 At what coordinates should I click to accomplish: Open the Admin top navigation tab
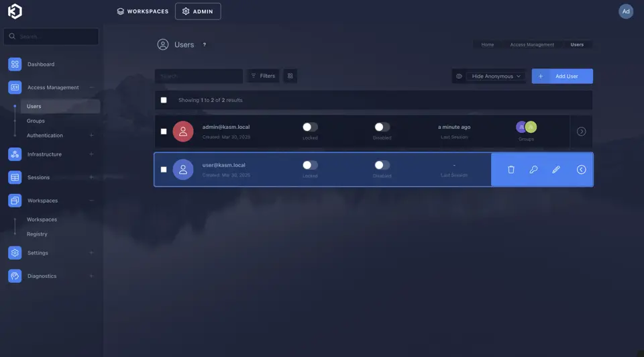click(x=198, y=11)
